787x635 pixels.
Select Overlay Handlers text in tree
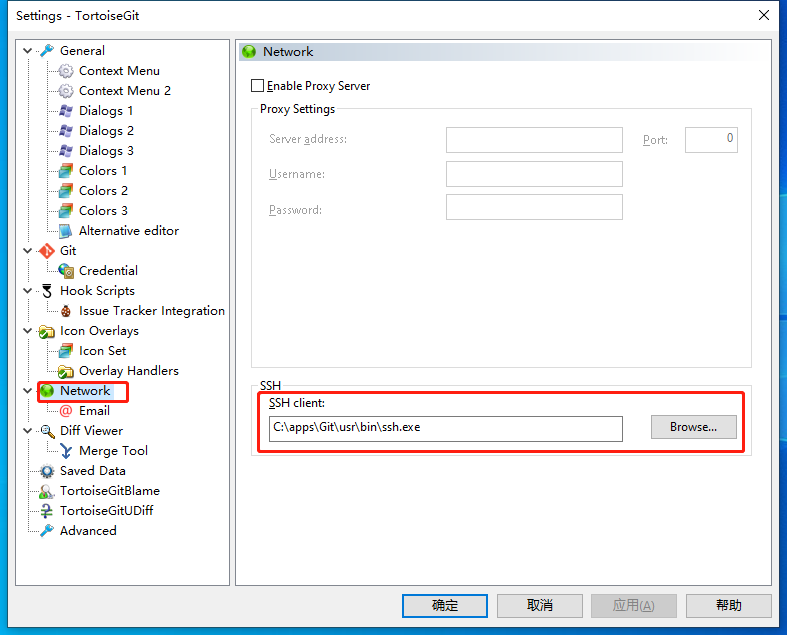tap(129, 371)
